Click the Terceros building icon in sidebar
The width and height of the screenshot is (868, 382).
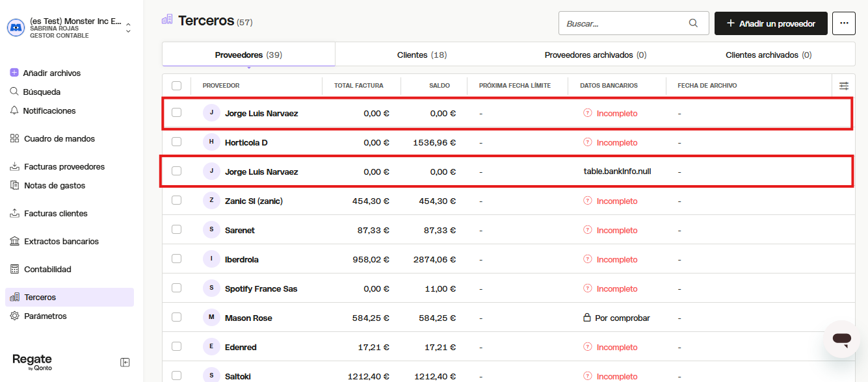(x=14, y=297)
